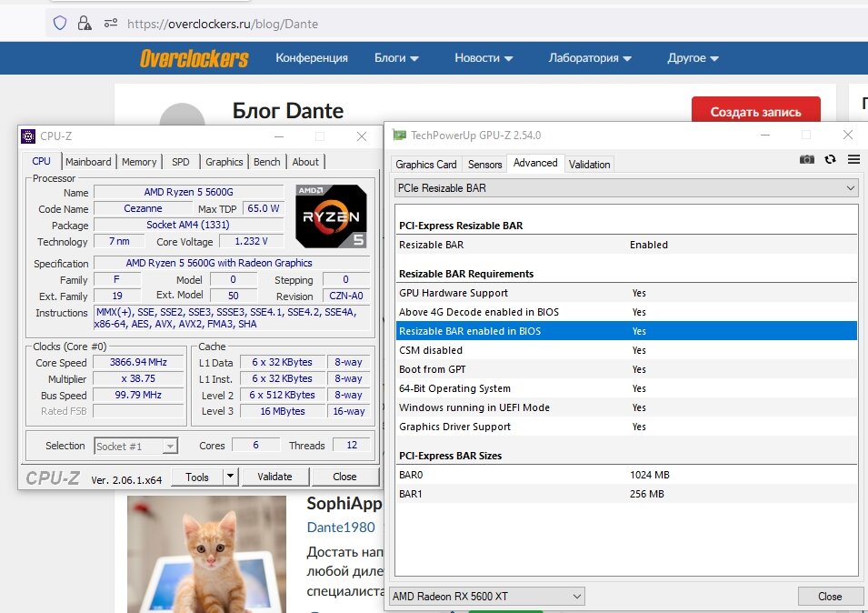Viewport: 868px width, 613px height.
Task: Switch to GPU-Z Validation tab
Action: (x=590, y=165)
